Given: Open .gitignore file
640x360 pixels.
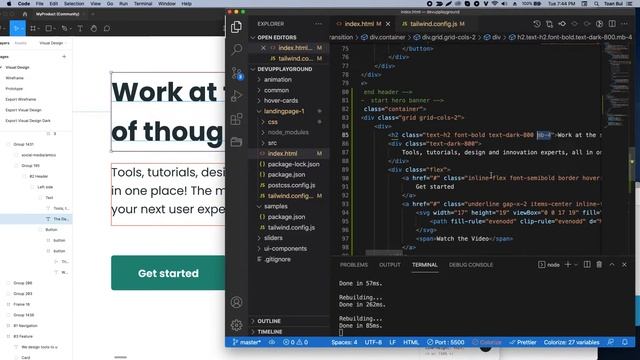Looking at the screenshot, I should [278, 259].
